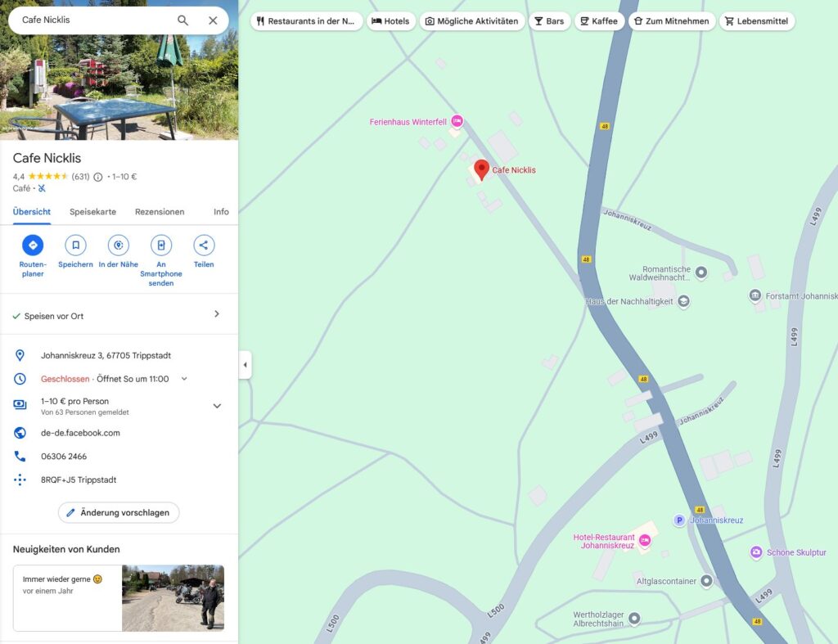Filter by Mögliche Aktivitäten chip
The height and width of the screenshot is (644, 838).
472,21
